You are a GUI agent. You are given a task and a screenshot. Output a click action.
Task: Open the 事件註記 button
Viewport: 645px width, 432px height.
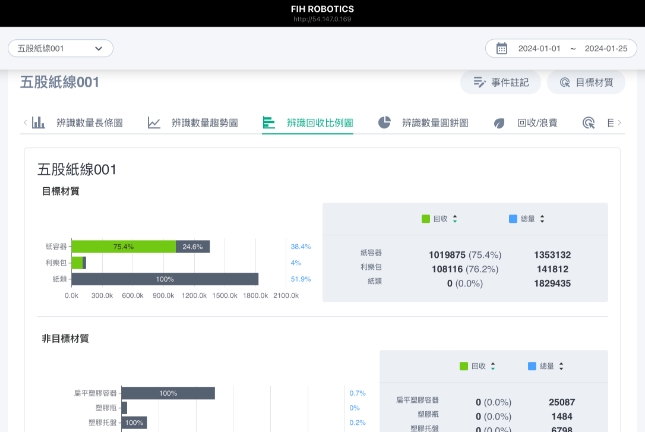tap(499, 83)
